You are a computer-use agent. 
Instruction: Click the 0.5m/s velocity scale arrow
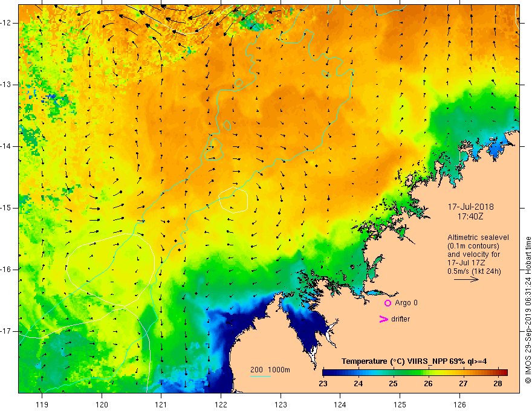[466, 279]
